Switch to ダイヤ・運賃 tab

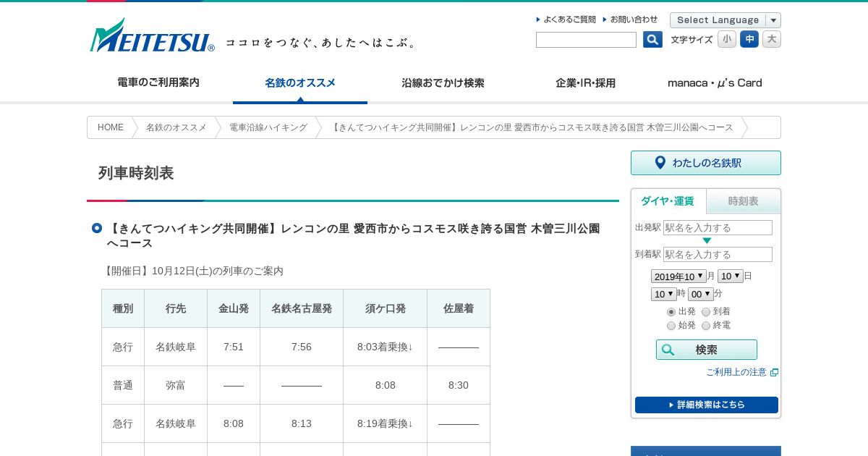click(668, 201)
